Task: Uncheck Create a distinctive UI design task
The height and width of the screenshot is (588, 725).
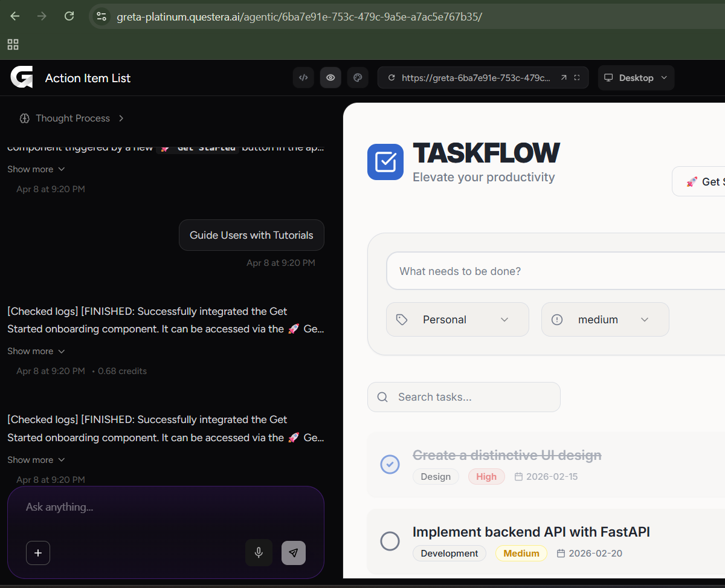Action: (390, 464)
